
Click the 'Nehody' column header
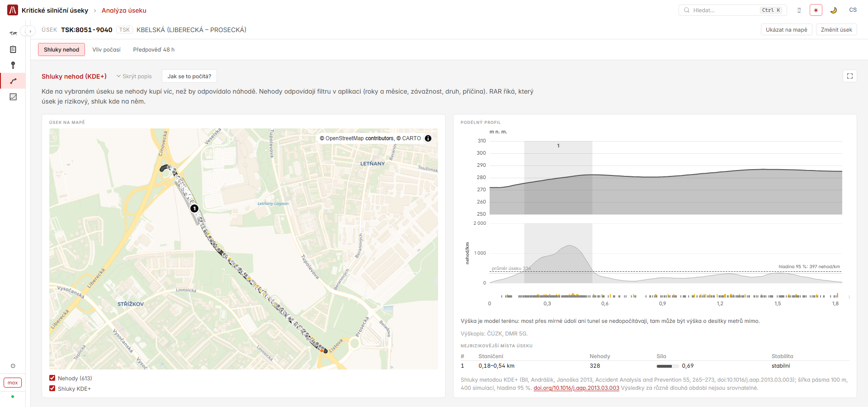pyautogui.click(x=600, y=356)
